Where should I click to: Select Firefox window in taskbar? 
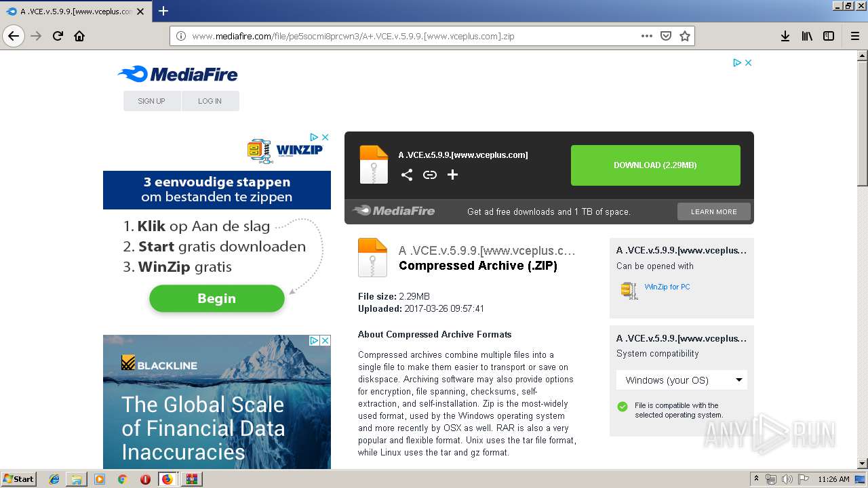(167, 479)
